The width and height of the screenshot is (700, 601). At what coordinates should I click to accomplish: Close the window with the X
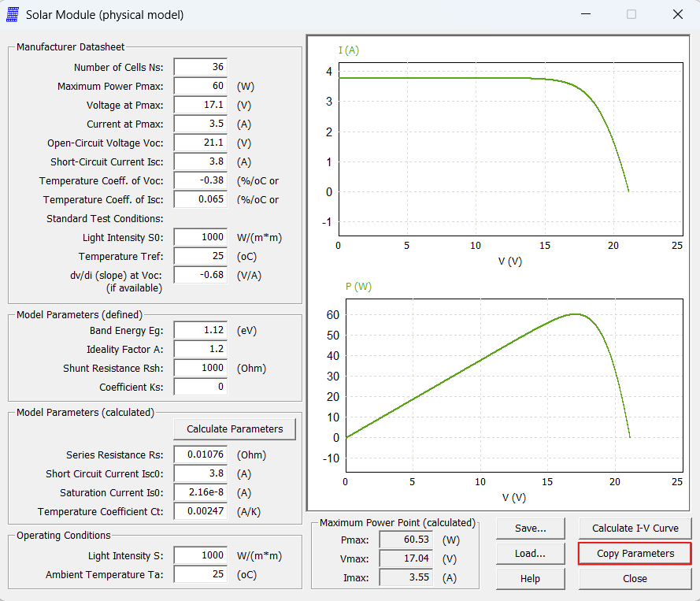[x=678, y=14]
